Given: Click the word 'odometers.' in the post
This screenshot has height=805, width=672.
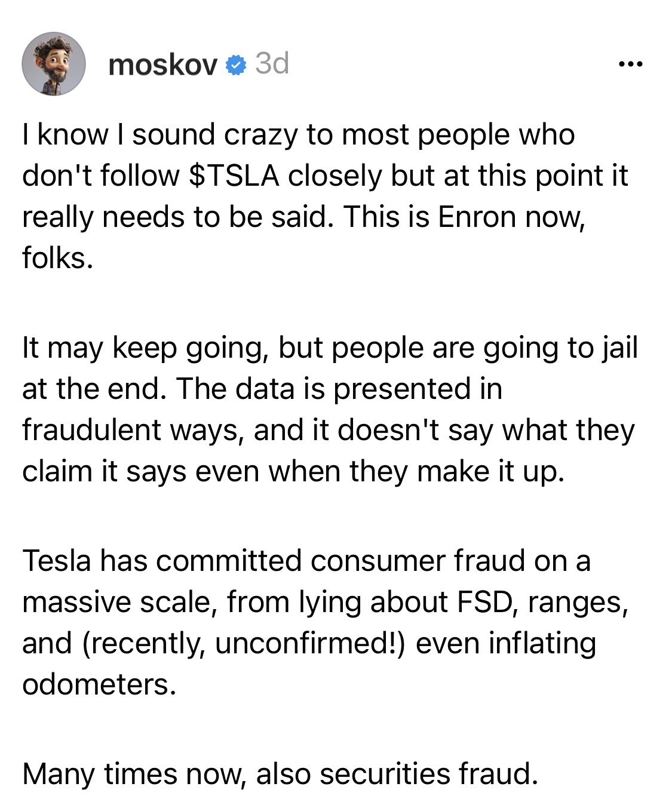Looking at the screenshot, I should click(x=99, y=684).
